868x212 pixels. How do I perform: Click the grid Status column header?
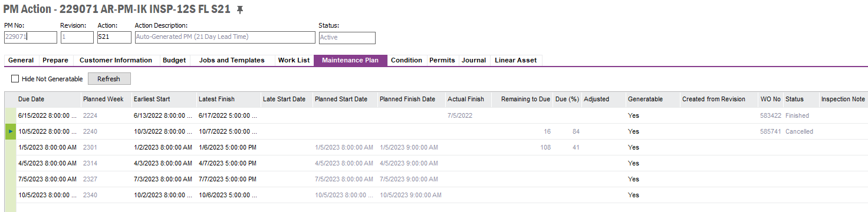pyautogui.click(x=801, y=99)
